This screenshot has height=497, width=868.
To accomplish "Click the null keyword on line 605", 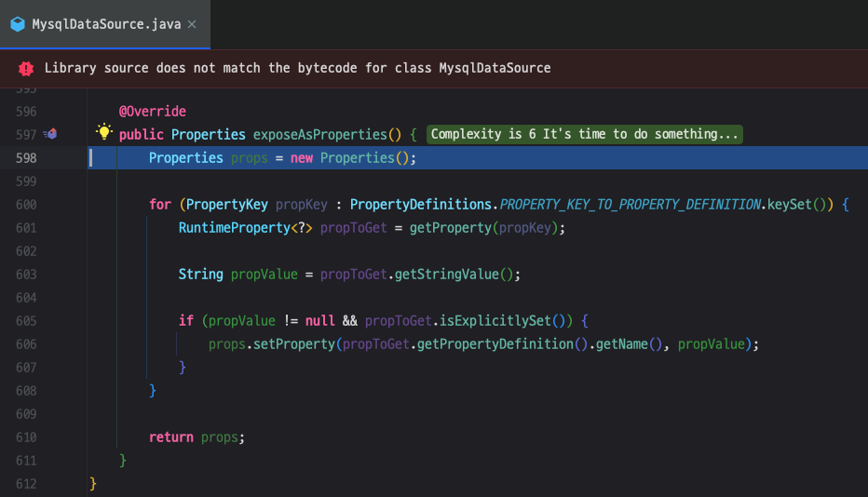I will 320,321.
